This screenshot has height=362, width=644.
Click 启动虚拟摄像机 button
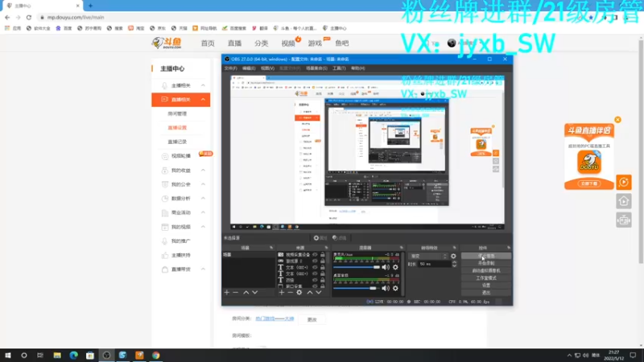coord(486,270)
